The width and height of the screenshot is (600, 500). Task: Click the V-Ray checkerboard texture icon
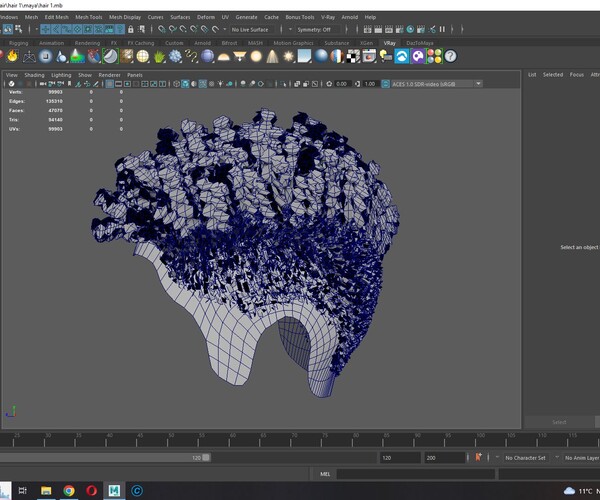click(353, 56)
